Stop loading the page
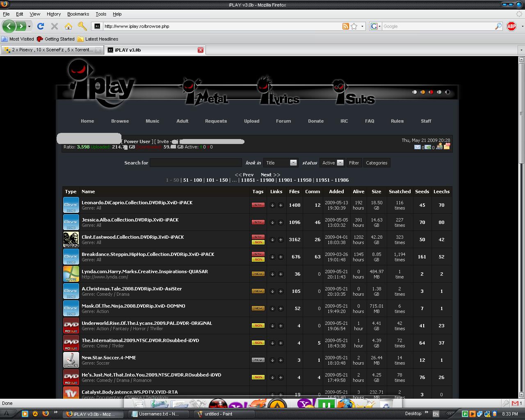This screenshot has width=525, height=420. 54,26
